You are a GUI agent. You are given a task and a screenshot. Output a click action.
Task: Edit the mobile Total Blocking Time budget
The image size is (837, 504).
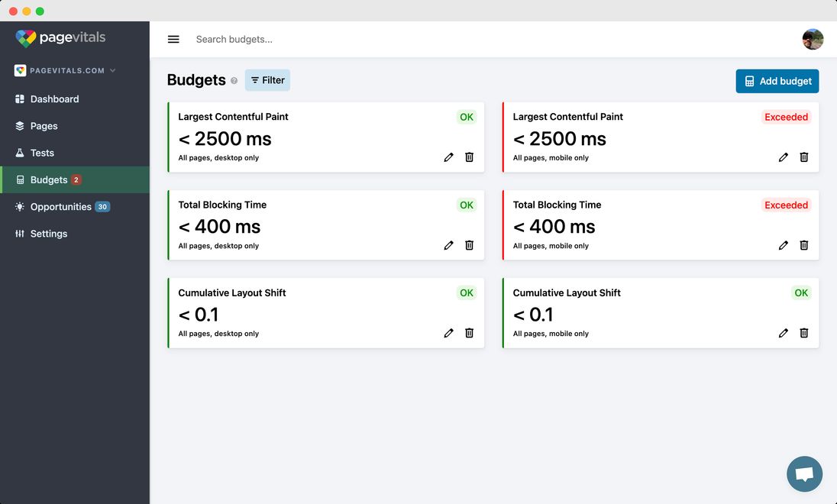pyautogui.click(x=783, y=245)
